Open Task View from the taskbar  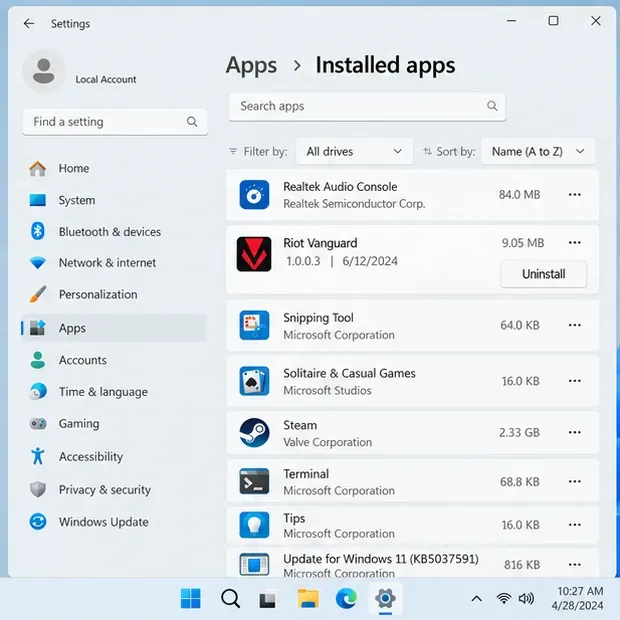(x=268, y=599)
